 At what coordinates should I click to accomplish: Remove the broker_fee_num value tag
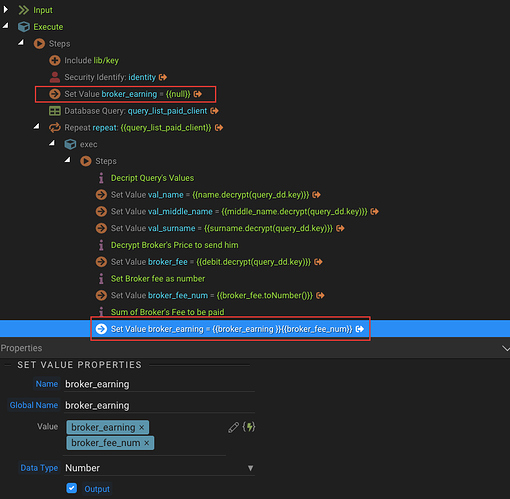click(x=147, y=443)
